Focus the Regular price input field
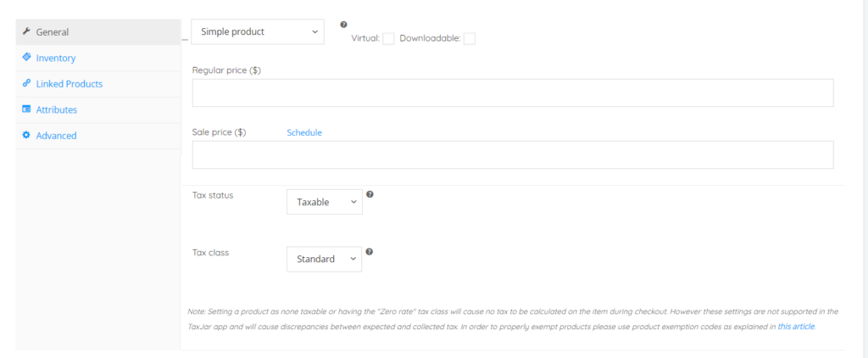The width and height of the screenshot is (868, 358). pos(513,93)
